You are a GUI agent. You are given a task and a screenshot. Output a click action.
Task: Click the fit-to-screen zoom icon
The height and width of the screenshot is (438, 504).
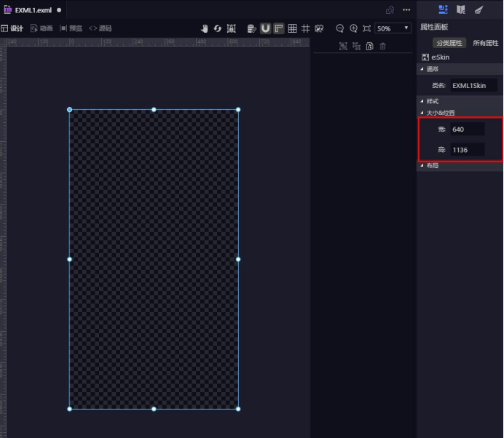pos(366,28)
